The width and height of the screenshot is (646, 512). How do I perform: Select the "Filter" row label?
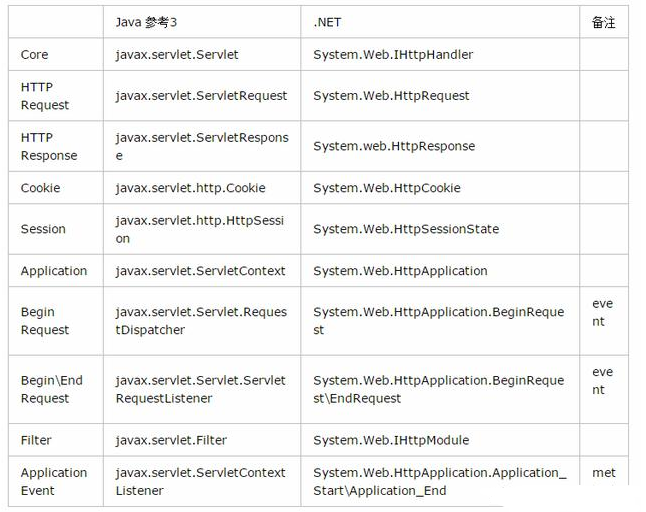(36, 440)
